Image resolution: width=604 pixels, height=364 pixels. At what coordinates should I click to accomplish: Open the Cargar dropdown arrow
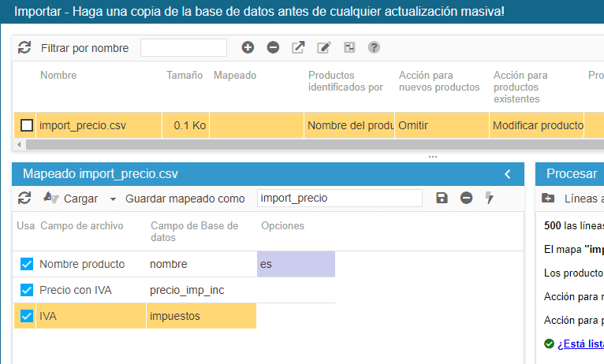113,199
